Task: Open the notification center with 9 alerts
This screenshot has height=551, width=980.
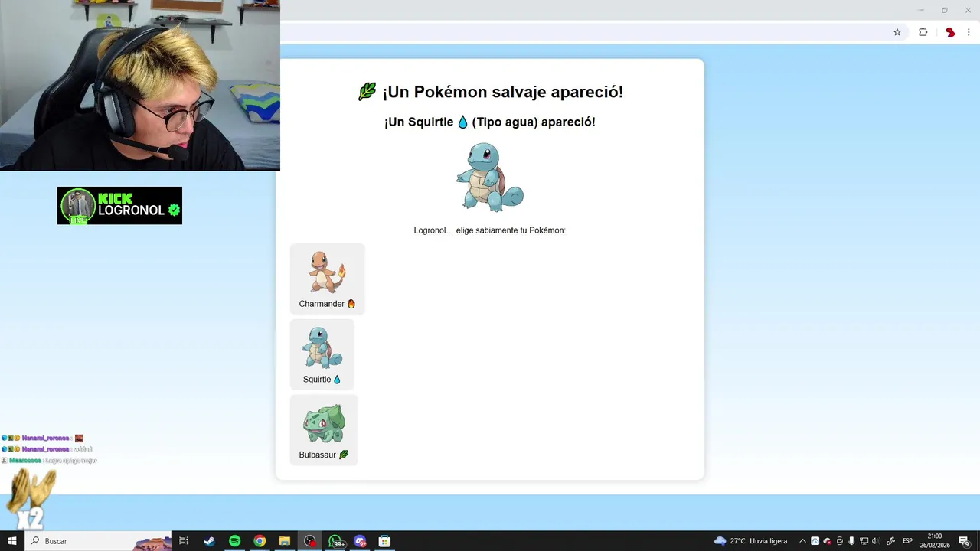Action: (x=965, y=541)
